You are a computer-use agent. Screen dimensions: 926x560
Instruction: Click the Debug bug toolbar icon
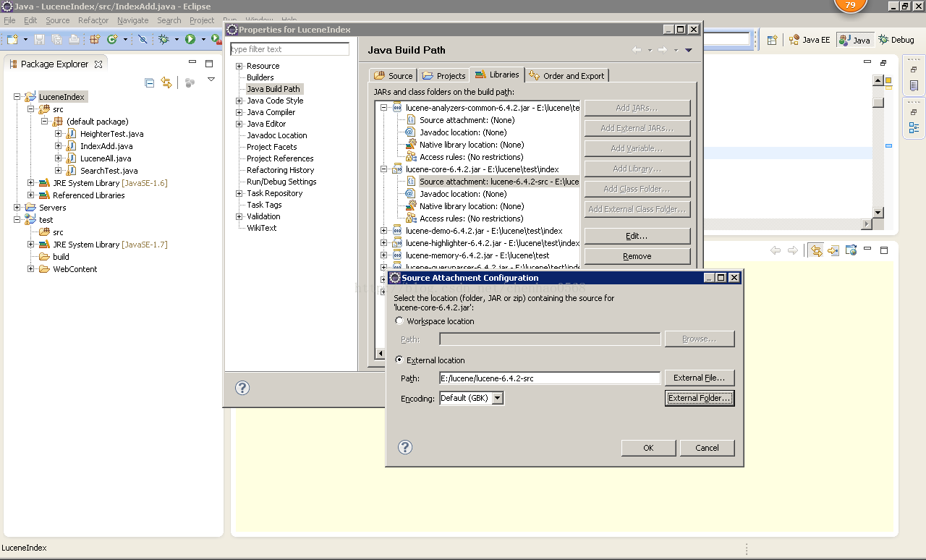tap(164, 39)
